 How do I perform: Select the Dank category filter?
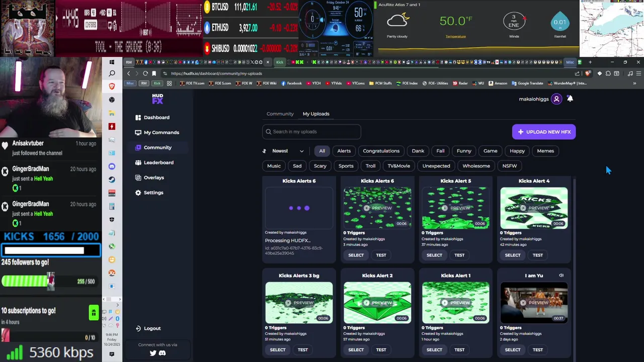418,151
